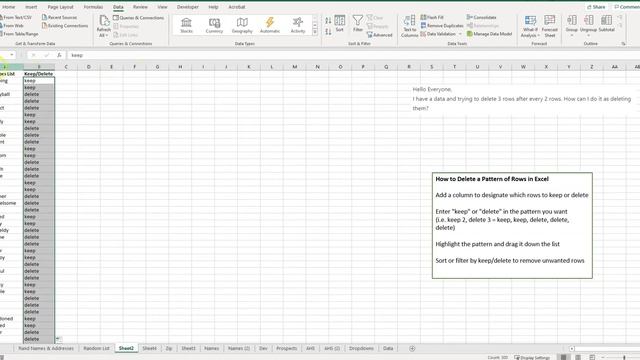Open the Home ribbon tab
This screenshot has height=360, width=640.
coord(8,7)
